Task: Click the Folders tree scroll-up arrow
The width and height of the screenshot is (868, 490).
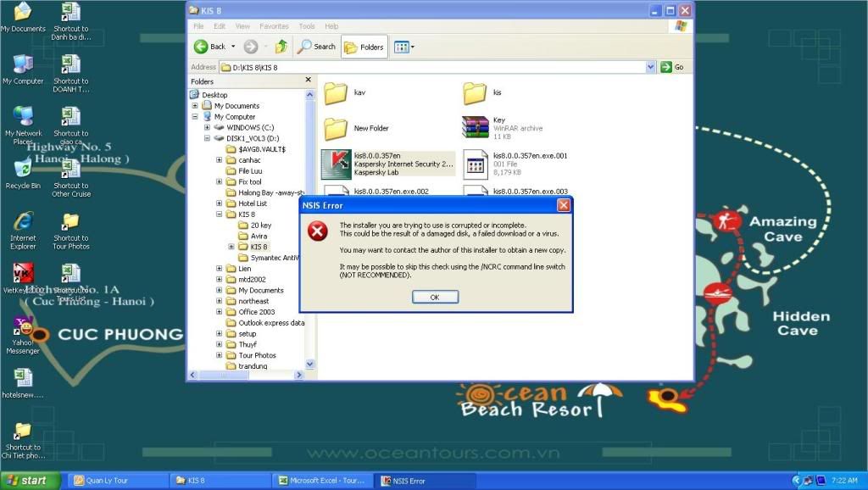Action: pos(310,95)
